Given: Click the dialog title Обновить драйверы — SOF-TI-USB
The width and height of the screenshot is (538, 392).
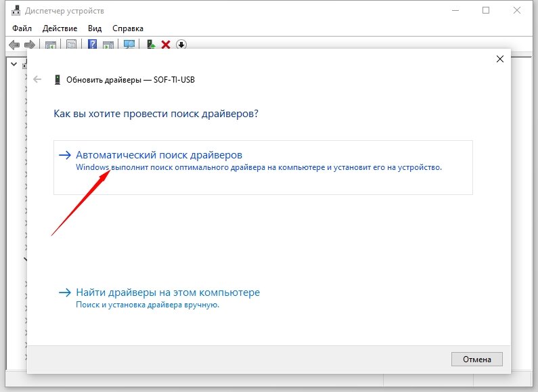Looking at the screenshot, I should 131,80.
